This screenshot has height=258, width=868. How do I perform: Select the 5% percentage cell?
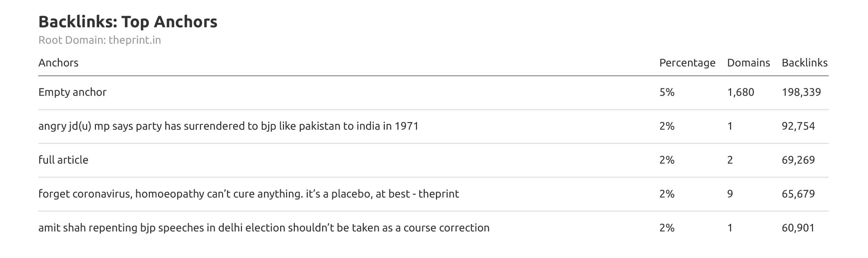click(x=667, y=92)
